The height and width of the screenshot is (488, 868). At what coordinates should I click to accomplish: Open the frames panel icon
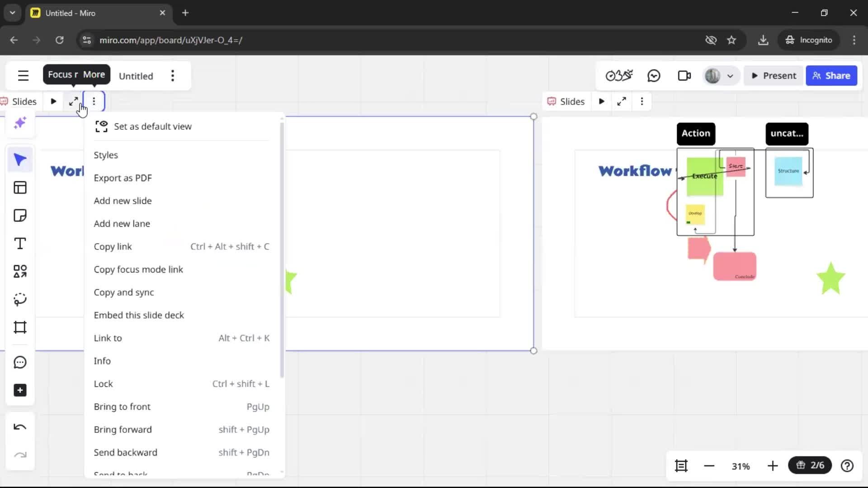tap(681, 466)
